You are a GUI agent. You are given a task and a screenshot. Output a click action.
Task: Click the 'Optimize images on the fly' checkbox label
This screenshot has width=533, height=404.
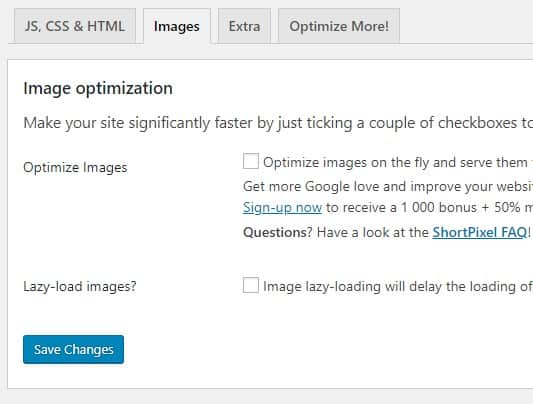tap(398, 162)
